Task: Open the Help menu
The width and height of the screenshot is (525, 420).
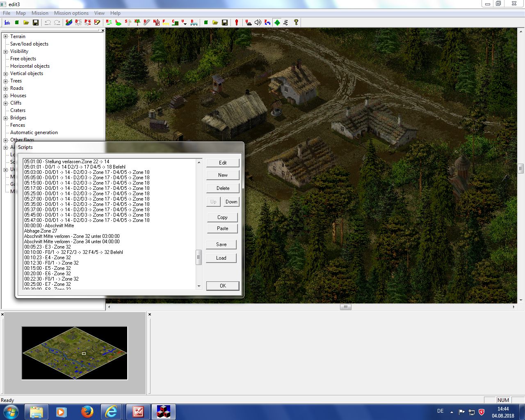Action: (115, 13)
